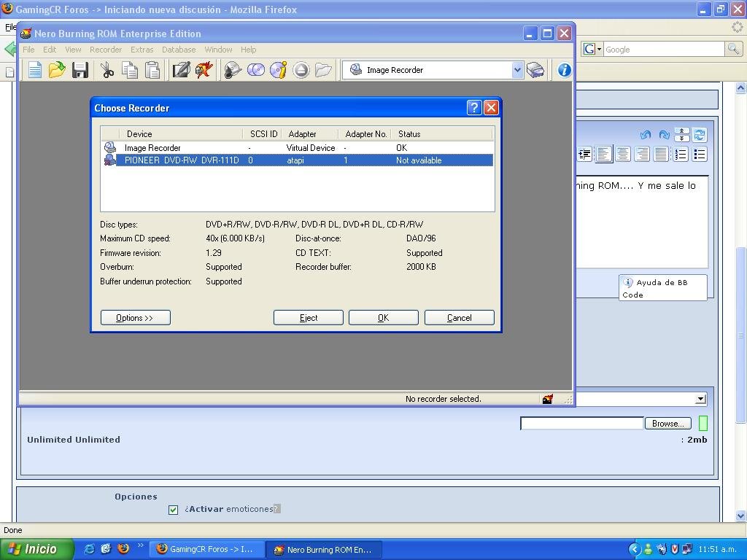Click the Eject disc toolbar icon
The image size is (747, 560).
301,70
